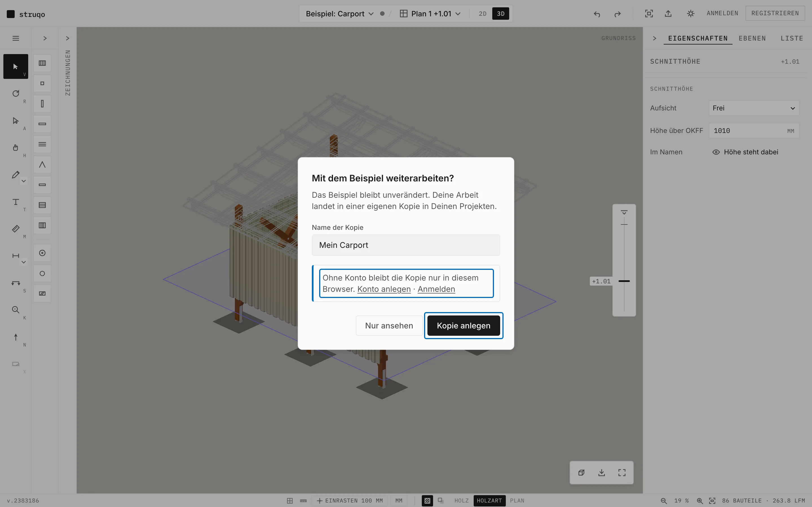Click the download icon in viewport
The height and width of the screenshot is (507, 812).
(602, 472)
